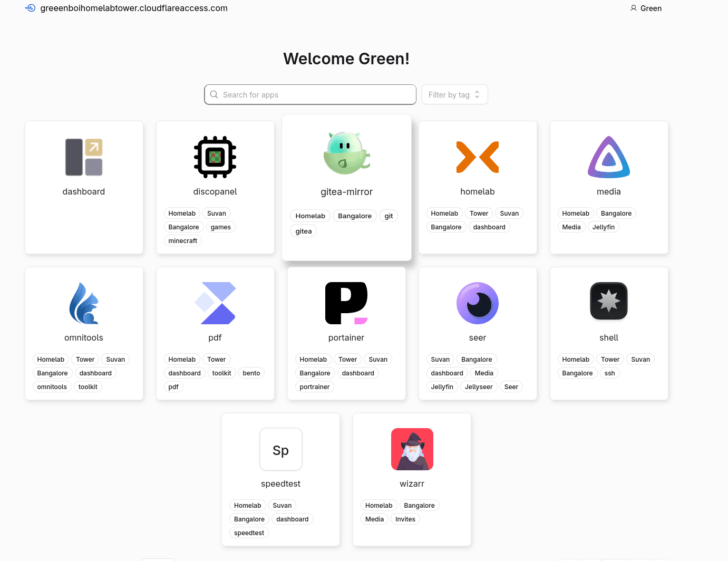The width and height of the screenshot is (728, 561).
Task: Select the Jellyfin tag on media card
Action: pyautogui.click(x=604, y=227)
